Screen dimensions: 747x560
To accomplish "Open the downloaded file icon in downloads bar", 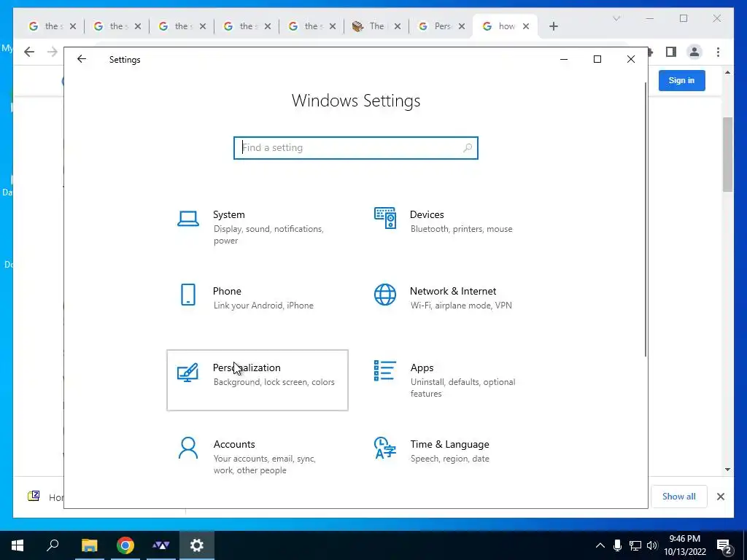I will click(34, 496).
